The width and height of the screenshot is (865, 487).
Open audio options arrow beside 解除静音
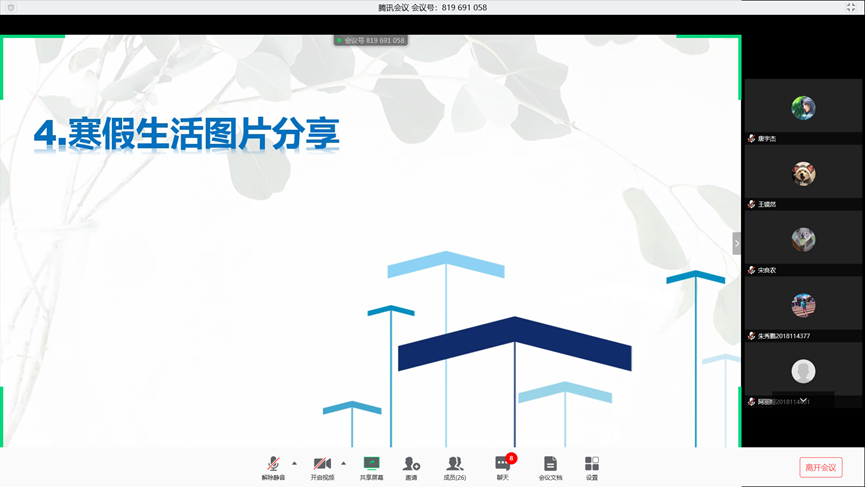tap(294, 463)
